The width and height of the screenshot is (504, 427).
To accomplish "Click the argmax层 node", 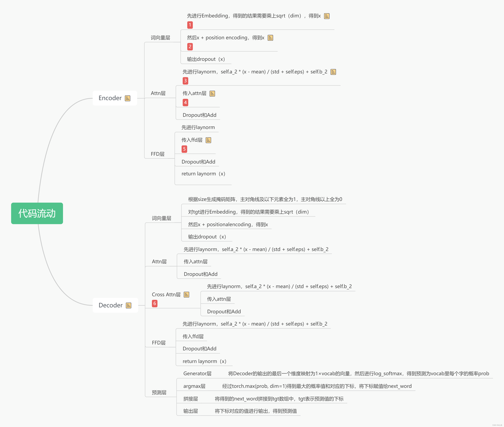I will pos(194,386).
